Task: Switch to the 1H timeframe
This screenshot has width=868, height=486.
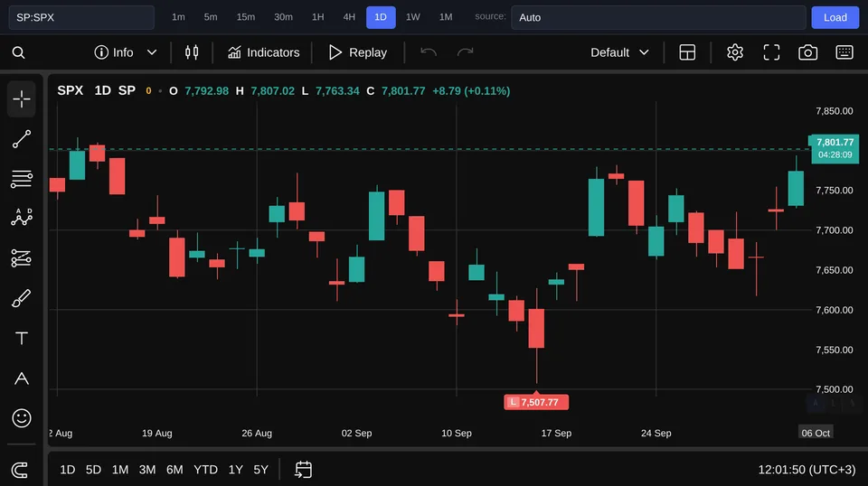Action: (x=317, y=17)
